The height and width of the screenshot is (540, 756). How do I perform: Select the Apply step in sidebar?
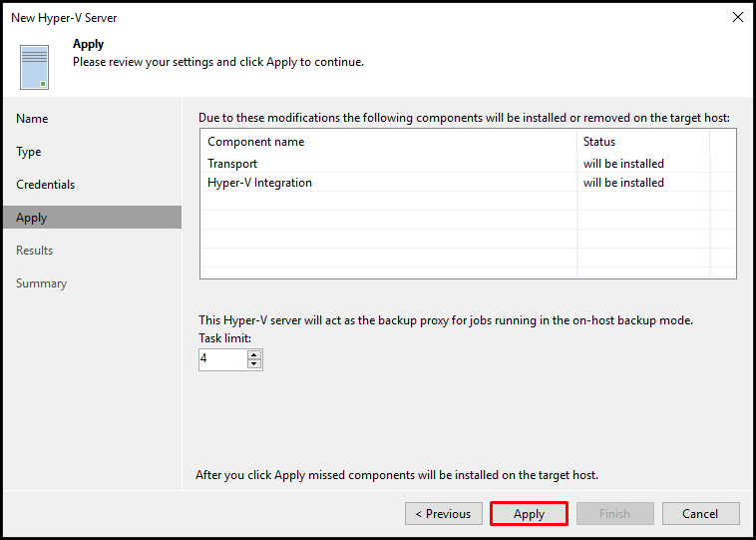(x=92, y=218)
